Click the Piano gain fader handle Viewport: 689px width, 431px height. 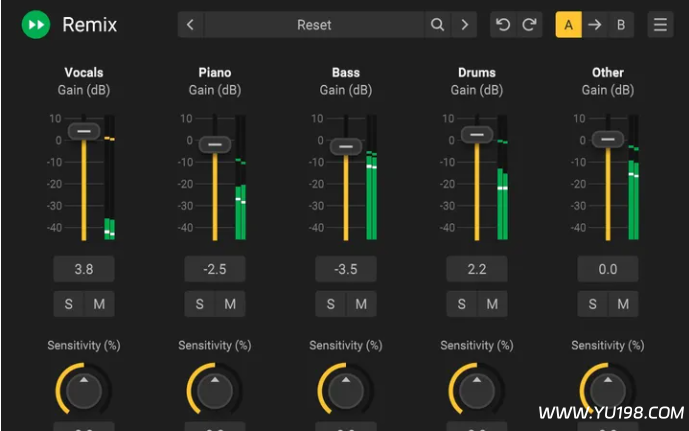[215, 145]
